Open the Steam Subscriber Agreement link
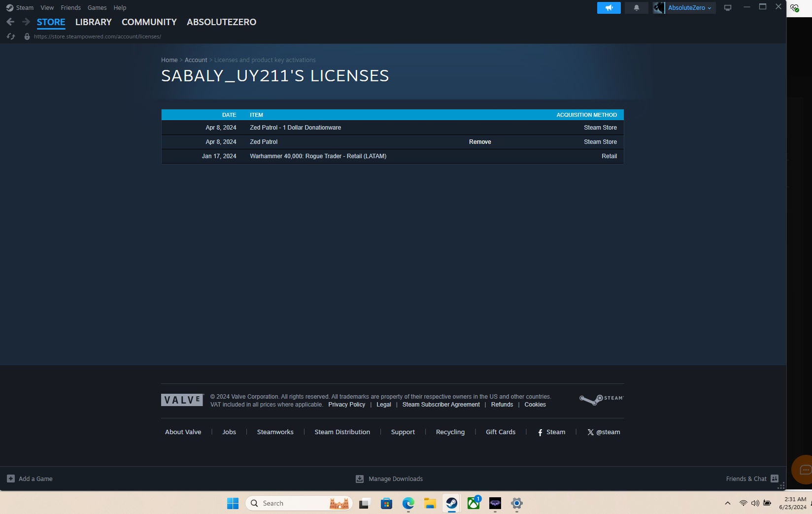The width and height of the screenshot is (812, 514). point(440,405)
